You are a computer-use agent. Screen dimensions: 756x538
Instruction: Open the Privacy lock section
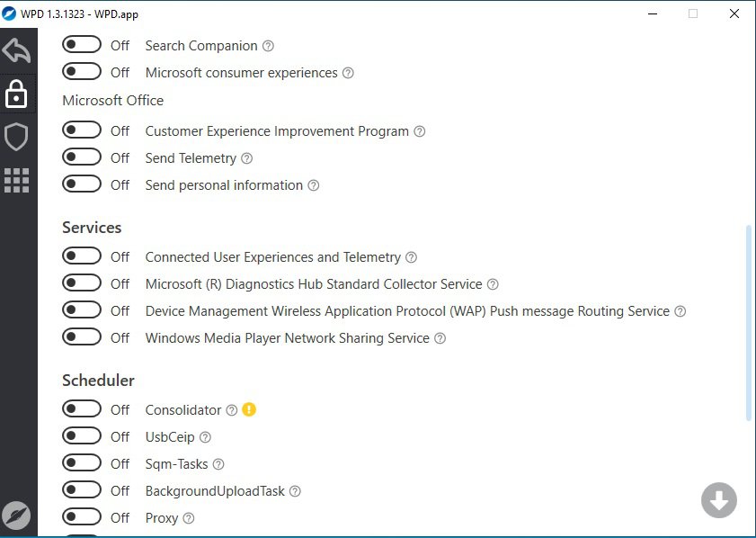coord(17,93)
